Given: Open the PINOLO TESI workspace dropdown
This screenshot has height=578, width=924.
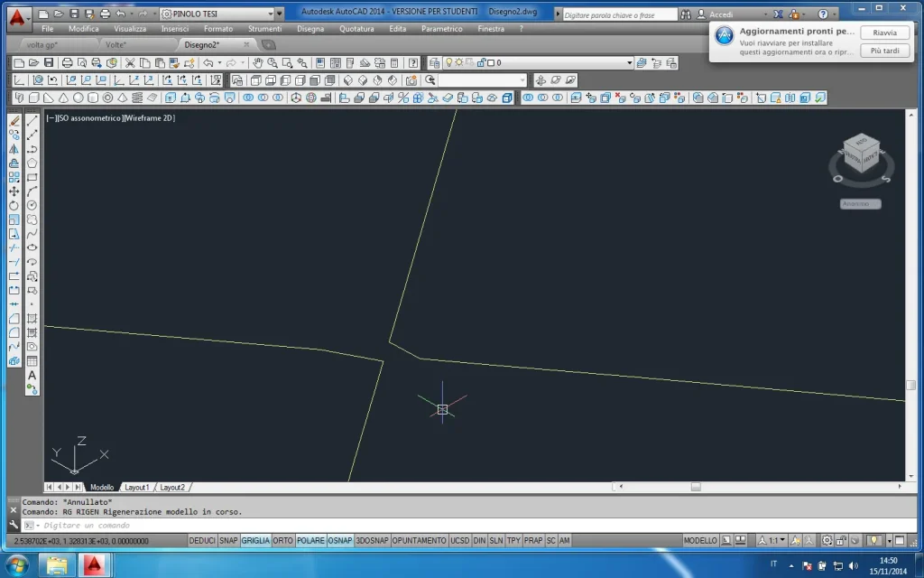Looking at the screenshot, I should pyautogui.click(x=279, y=14).
